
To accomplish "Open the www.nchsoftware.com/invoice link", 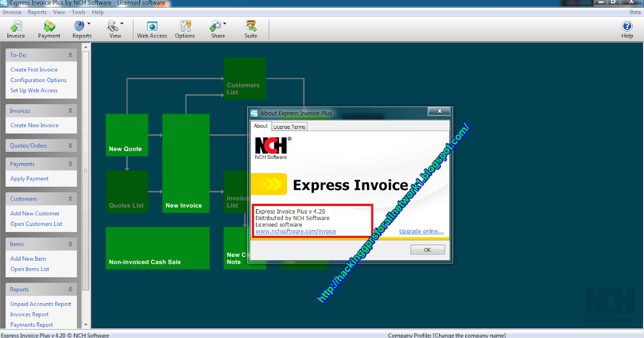I will [x=296, y=231].
